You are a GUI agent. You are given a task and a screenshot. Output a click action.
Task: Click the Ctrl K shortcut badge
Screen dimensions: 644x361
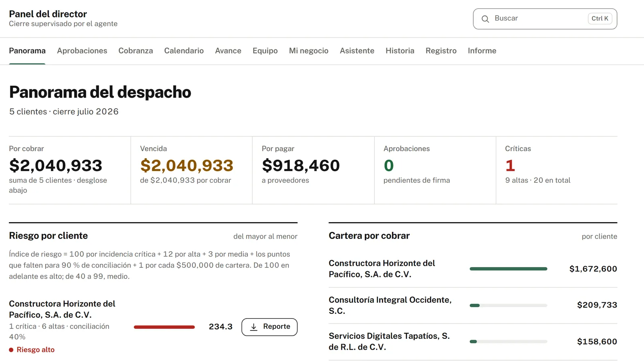click(x=600, y=19)
